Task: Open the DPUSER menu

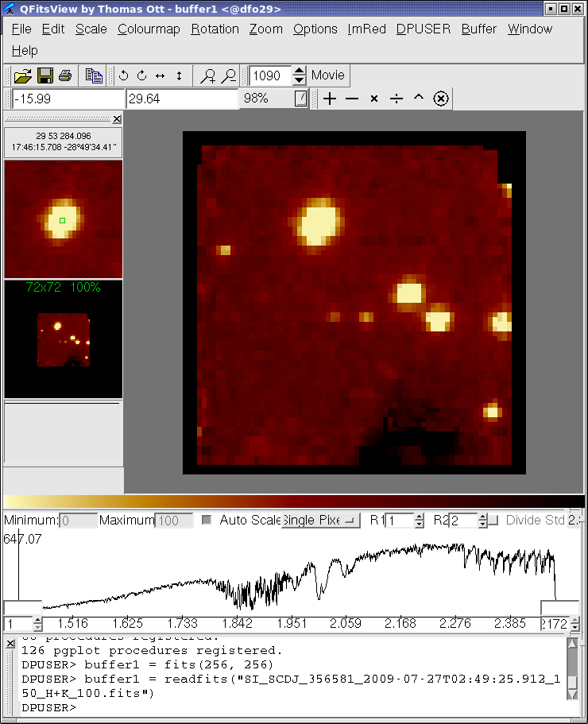Action: [x=423, y=29]
